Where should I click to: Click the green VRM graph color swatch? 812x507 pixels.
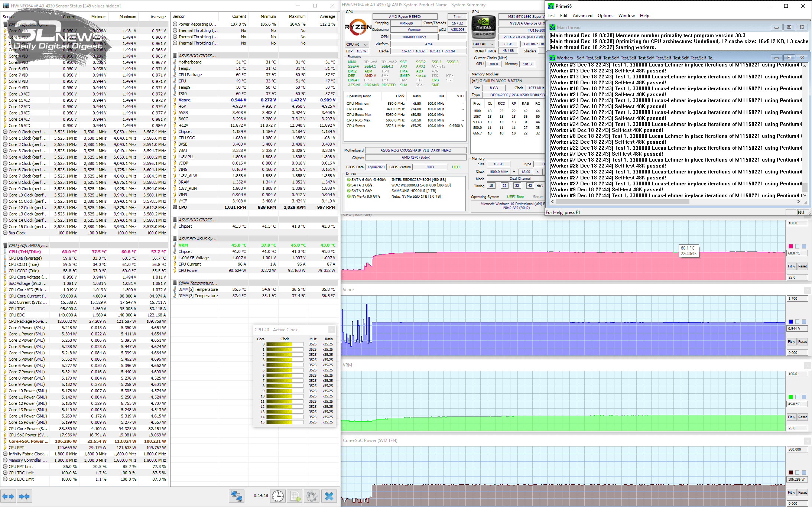tap(791, 397)
